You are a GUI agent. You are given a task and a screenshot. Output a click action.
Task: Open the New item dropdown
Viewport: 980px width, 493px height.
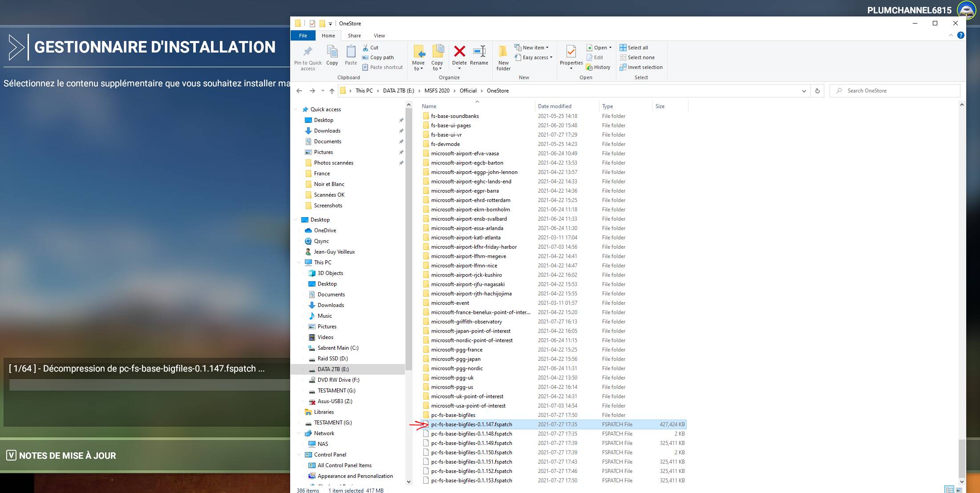[x=532, y=48]
